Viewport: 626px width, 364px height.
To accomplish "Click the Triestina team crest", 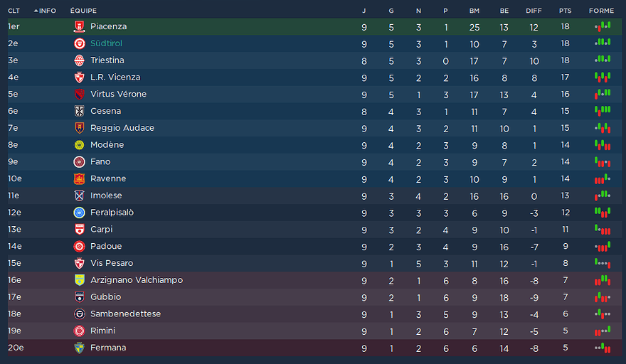I will (x=79, y=60).
